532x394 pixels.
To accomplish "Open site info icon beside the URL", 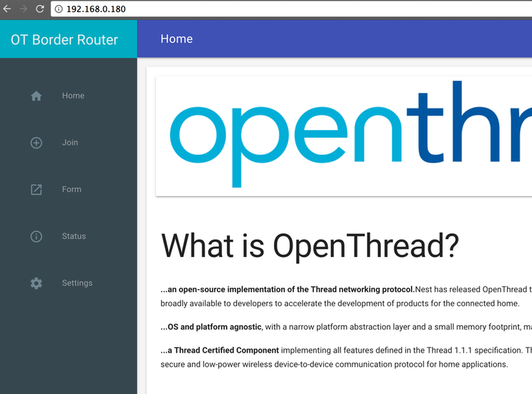I will pyautogui.click(x=59, y=9).
